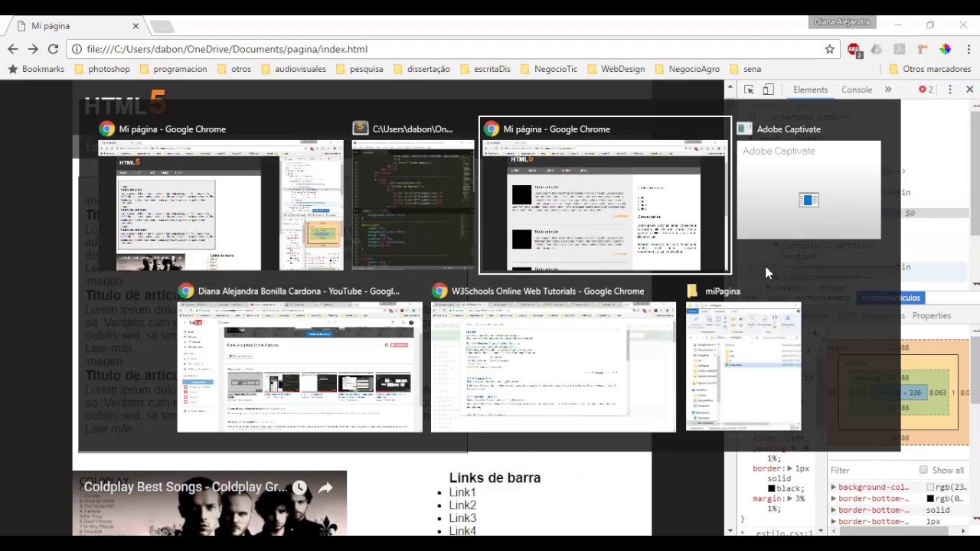Switch to the code editor window thumbnail
The width and height of the screenshot is (980, 551).
coord(413,205)
